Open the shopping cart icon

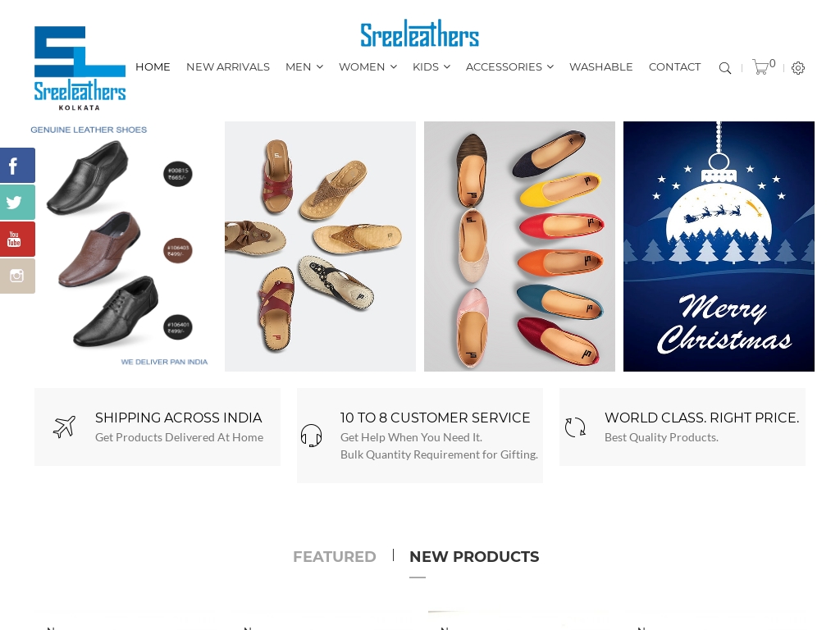(x=760, y=67)
